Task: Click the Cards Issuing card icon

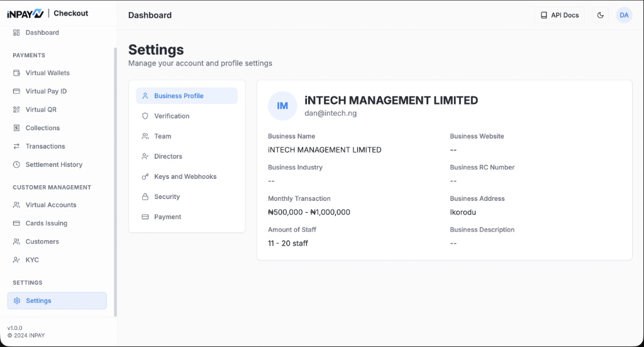Action: click(x=17, y=223)
